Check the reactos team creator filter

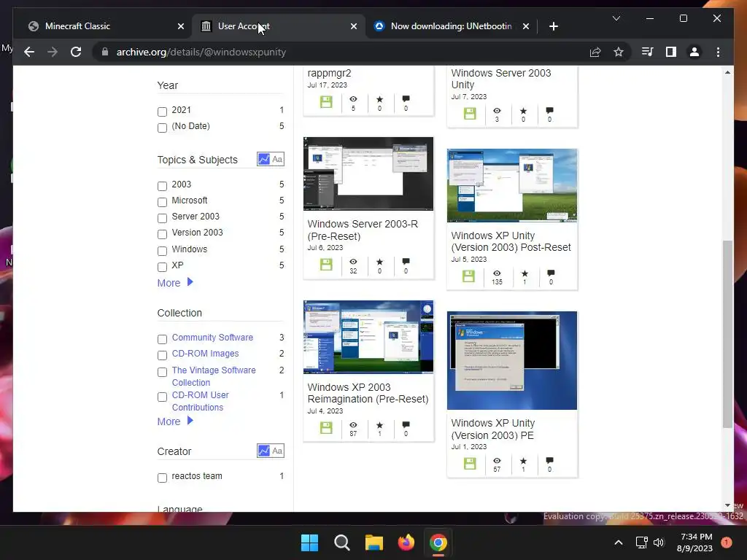pyautogui.click(x=163, y=478)
